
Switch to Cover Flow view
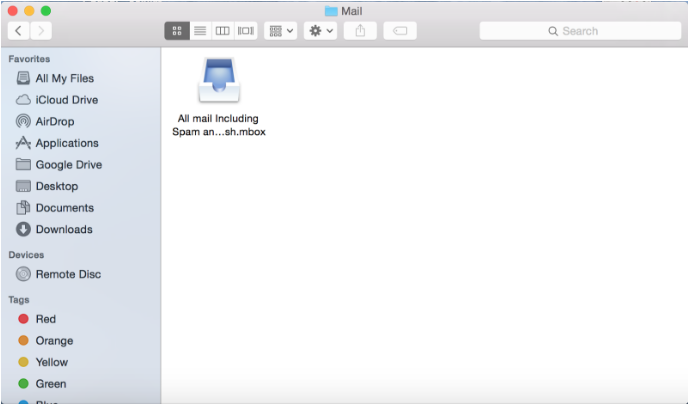click(x=246, y=31)
